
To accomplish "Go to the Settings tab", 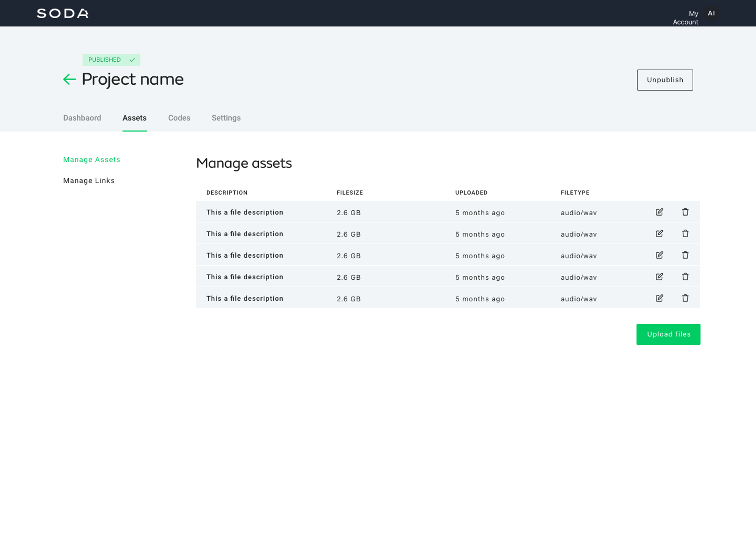I will coord(226,118).
